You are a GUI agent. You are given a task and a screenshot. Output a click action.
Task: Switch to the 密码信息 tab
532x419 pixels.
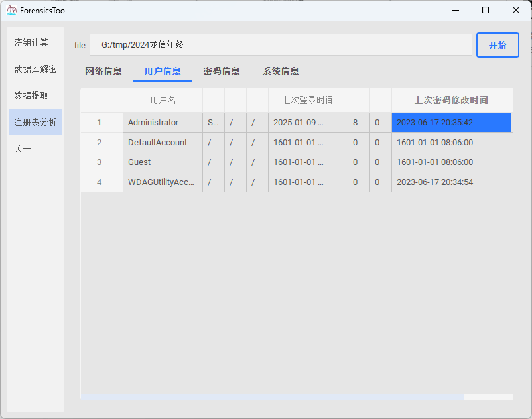[222, 71]
